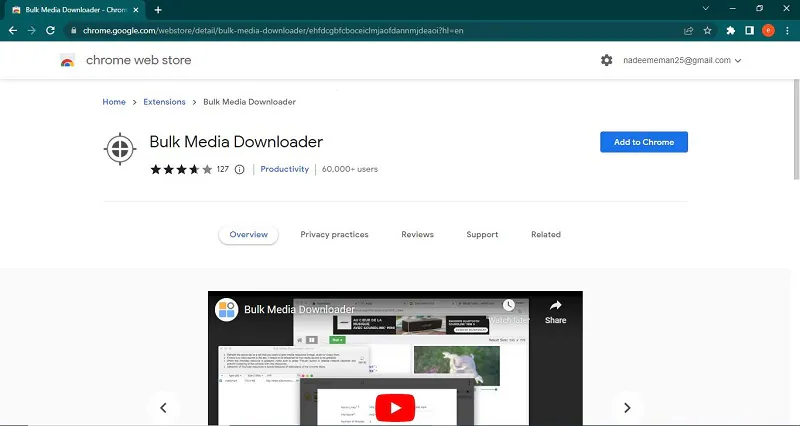Open the rating info icon

coord(239,169)
